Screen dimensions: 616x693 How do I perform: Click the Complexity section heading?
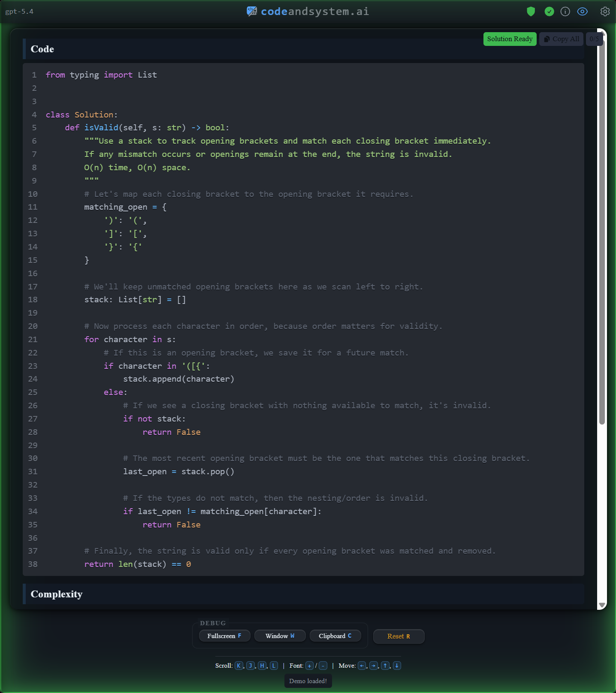(57, 594)
